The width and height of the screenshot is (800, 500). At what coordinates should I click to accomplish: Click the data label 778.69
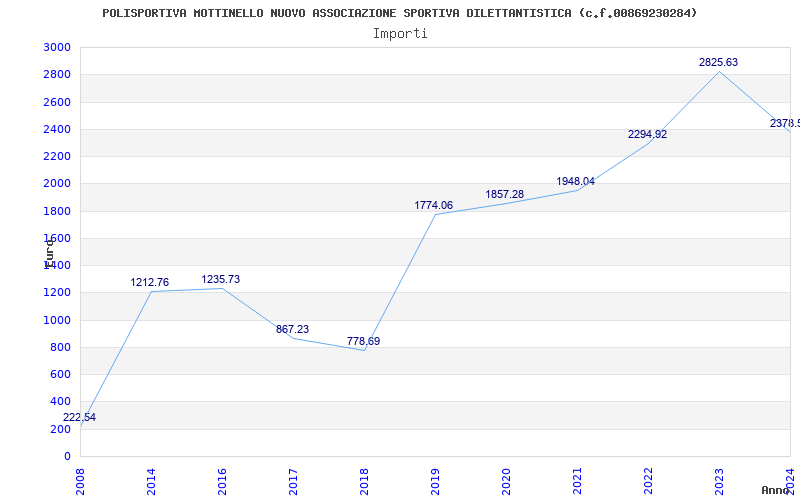pos(363,341)
